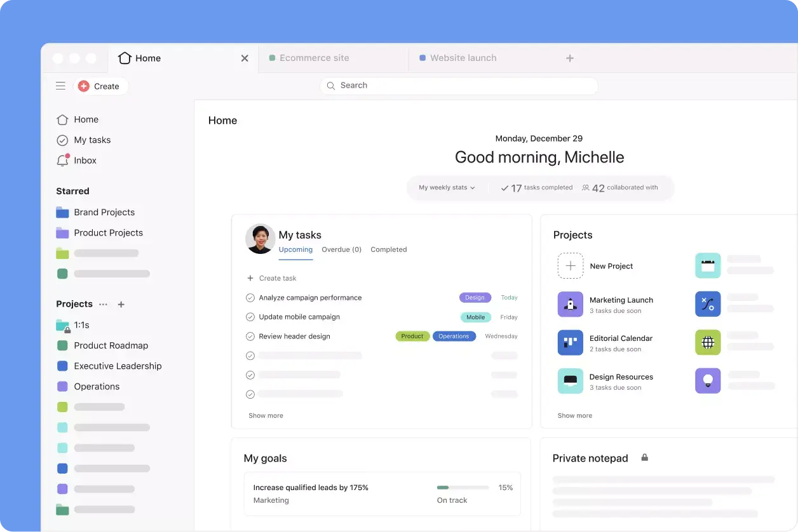This screenshot has height=532, width=798.
Task: Click the Brand Projects folder icon
Action: coord(62,213)
